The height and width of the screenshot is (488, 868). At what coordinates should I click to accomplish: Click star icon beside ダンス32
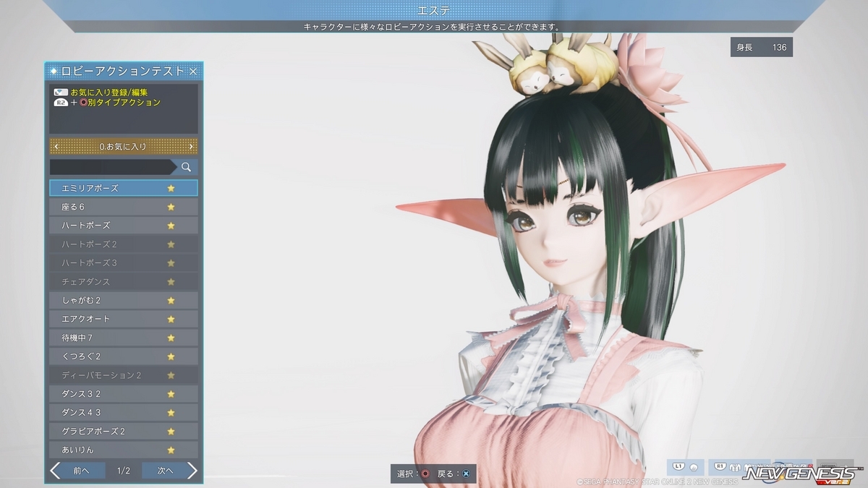pyautogui.click(x=171, y=394)
